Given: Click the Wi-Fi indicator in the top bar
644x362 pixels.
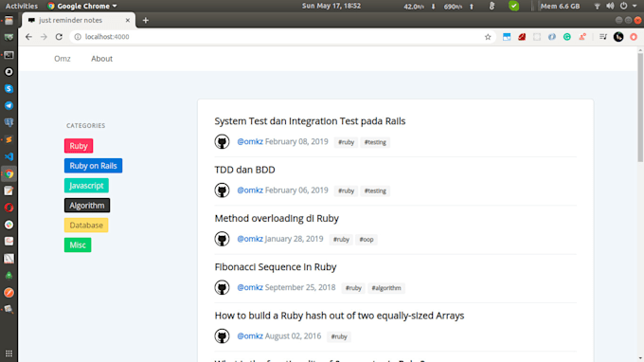Looking at the screenshot, I should coord(597,6).
